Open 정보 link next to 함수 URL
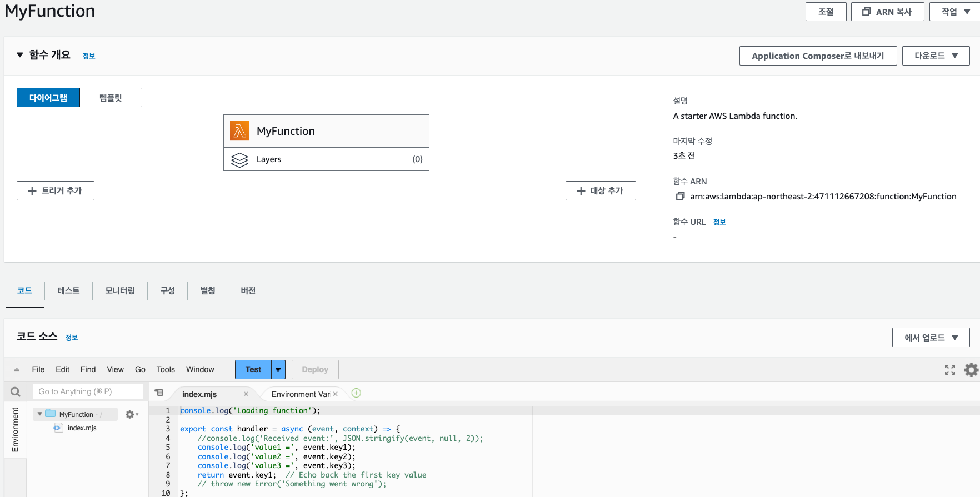The width and height of the screenshot is (980, 497). click(x=719, y=222)
